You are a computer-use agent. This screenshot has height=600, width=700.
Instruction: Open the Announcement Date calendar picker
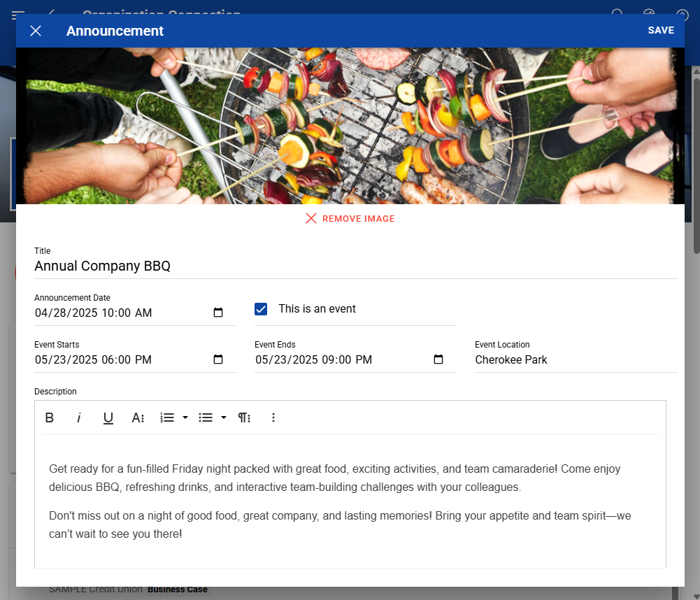pos(218,313)
